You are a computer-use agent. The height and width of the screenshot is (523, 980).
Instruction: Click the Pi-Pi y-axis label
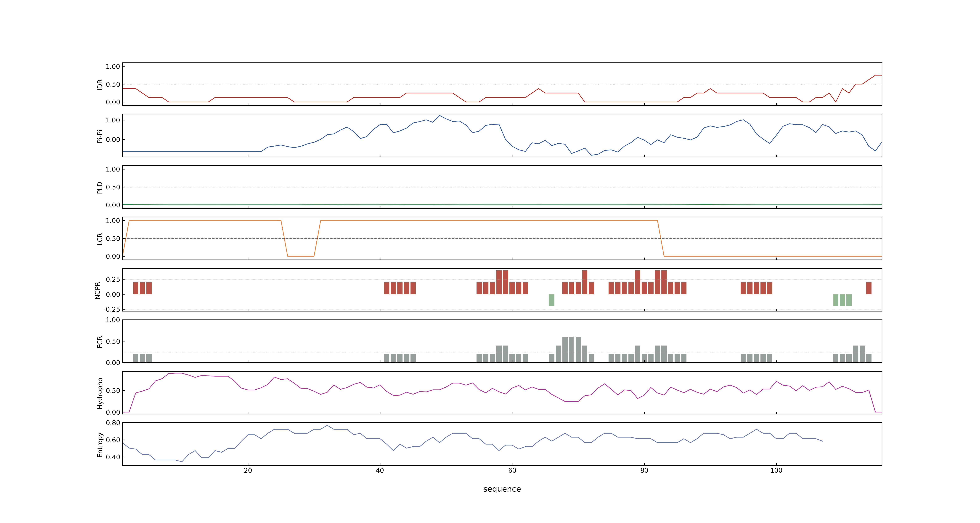click(x=100, y=136)
